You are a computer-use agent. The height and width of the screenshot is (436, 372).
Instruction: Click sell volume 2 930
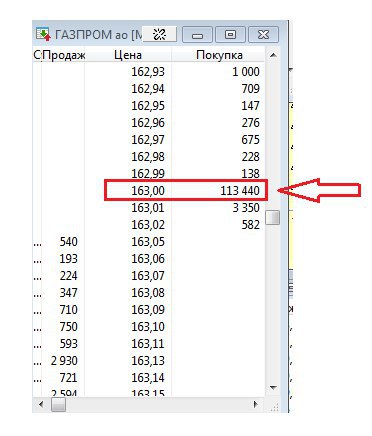[64, 361]
